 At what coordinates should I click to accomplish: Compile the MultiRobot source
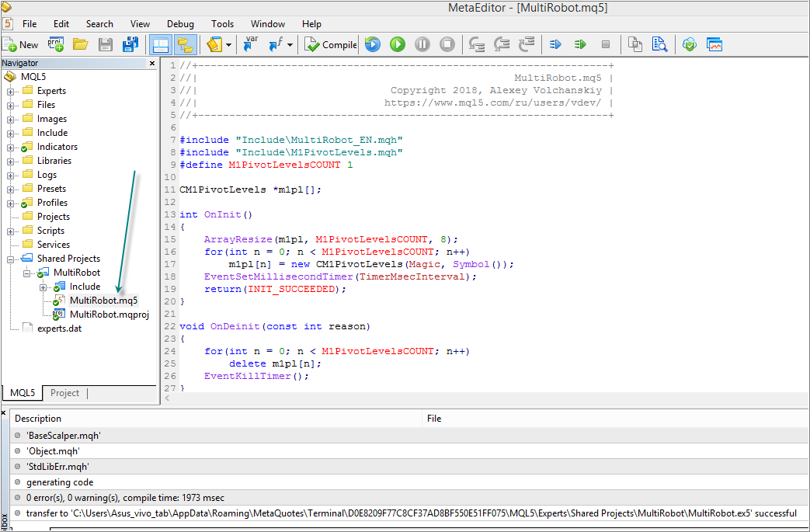point(331,45)
